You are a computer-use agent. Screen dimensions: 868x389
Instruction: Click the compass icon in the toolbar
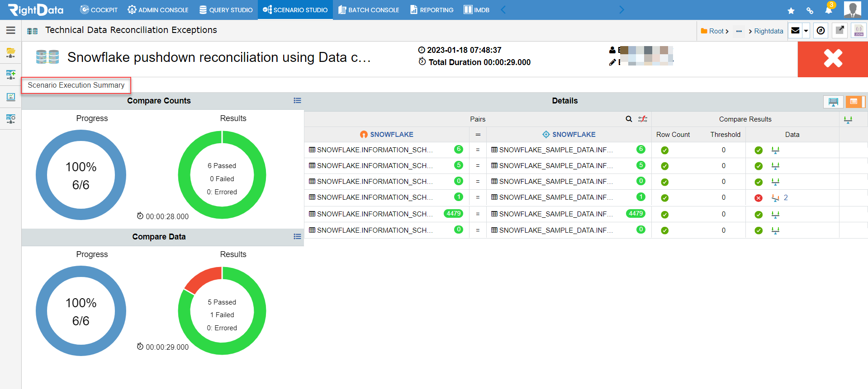(x=821, y=31)
